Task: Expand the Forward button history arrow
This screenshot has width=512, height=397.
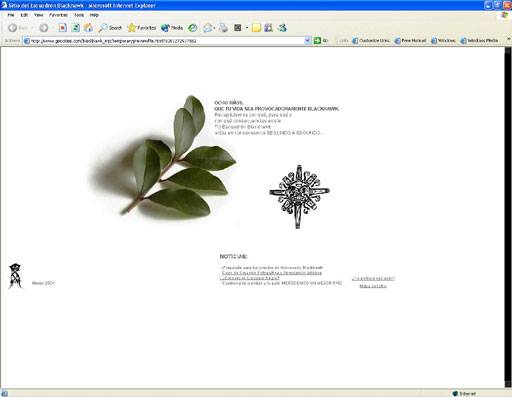Action: (53, 28)
